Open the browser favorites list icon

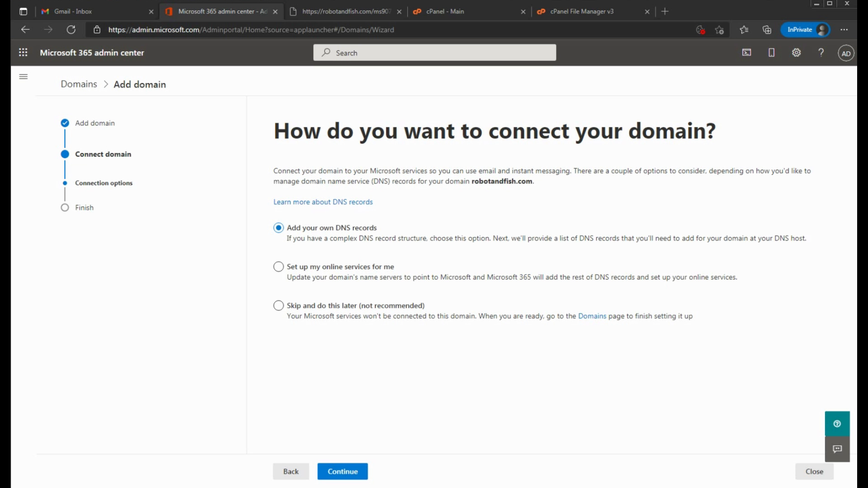(x=744, y=30)
